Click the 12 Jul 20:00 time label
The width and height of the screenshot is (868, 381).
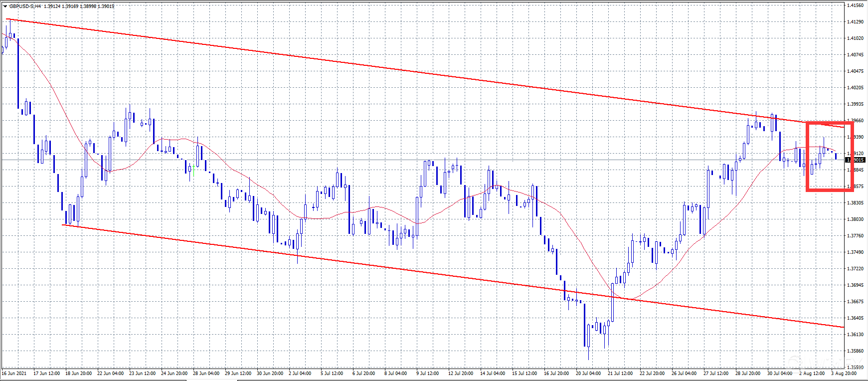click(461, 373)
